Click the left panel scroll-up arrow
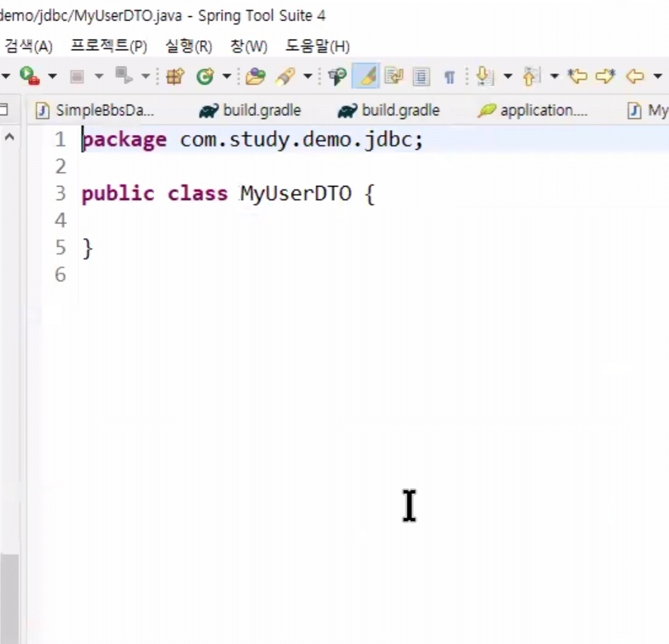 pos(9,137)
